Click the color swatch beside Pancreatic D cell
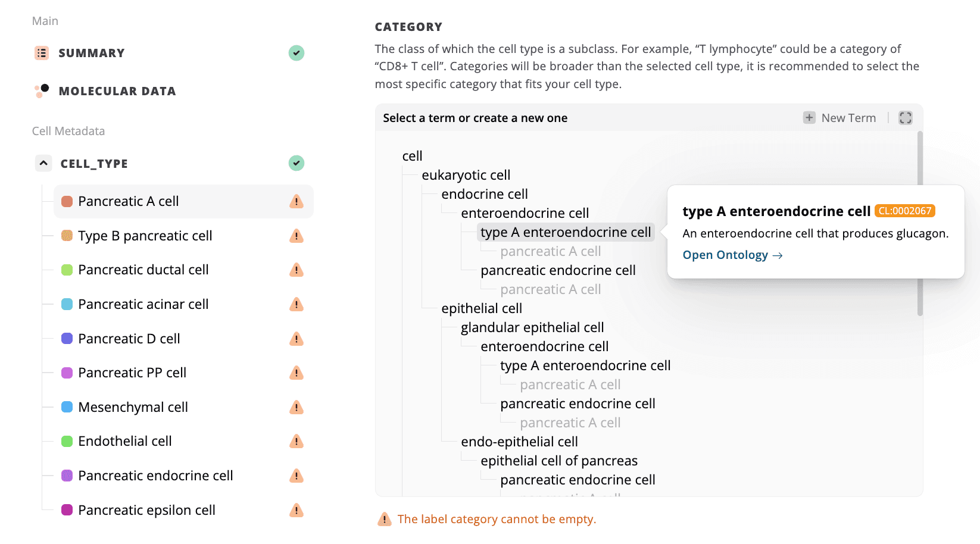The image size is (980, 544). coord(67,338)
